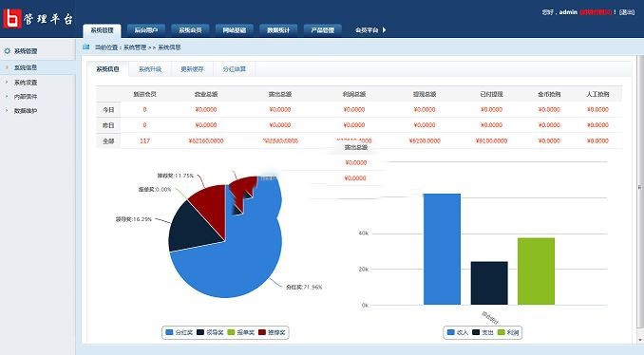Click the dark navy 支出 bar

coord(489,283)
